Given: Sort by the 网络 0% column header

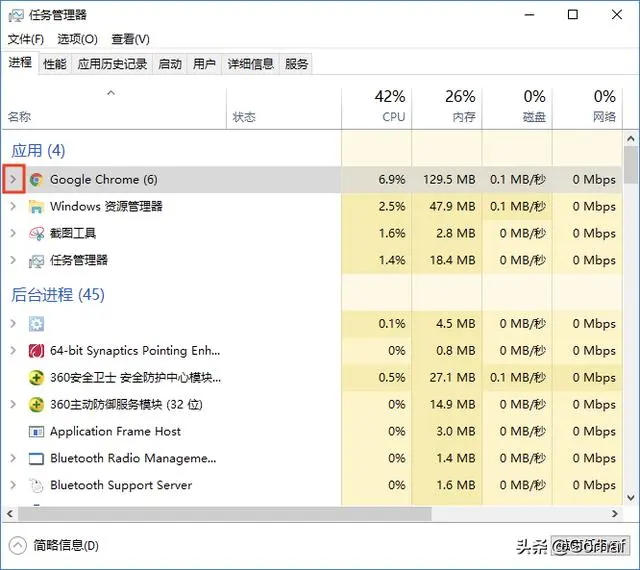Looking at the screenshot, I should pos(587,108).
